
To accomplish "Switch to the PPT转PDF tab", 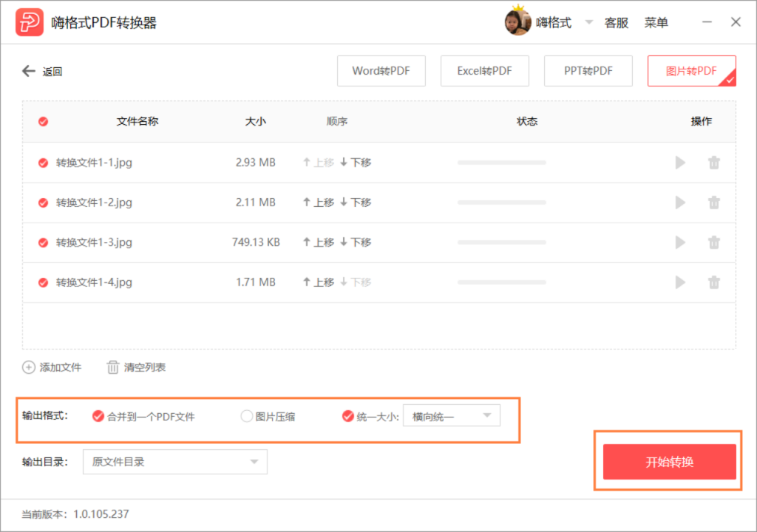I will (588, 71).
